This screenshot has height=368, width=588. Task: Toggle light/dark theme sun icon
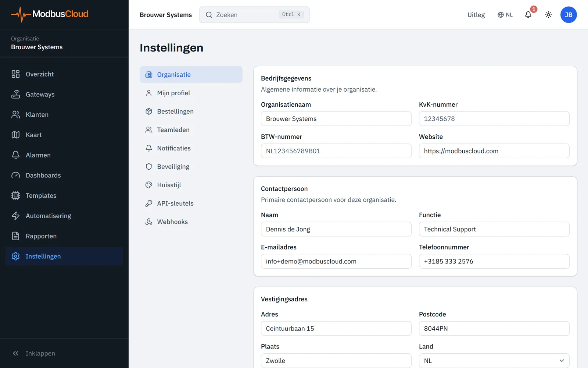pos(548,15)
